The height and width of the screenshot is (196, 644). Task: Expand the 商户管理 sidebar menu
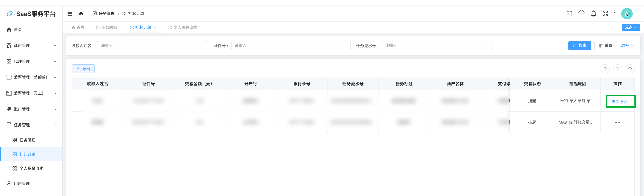tap(31, 46)
